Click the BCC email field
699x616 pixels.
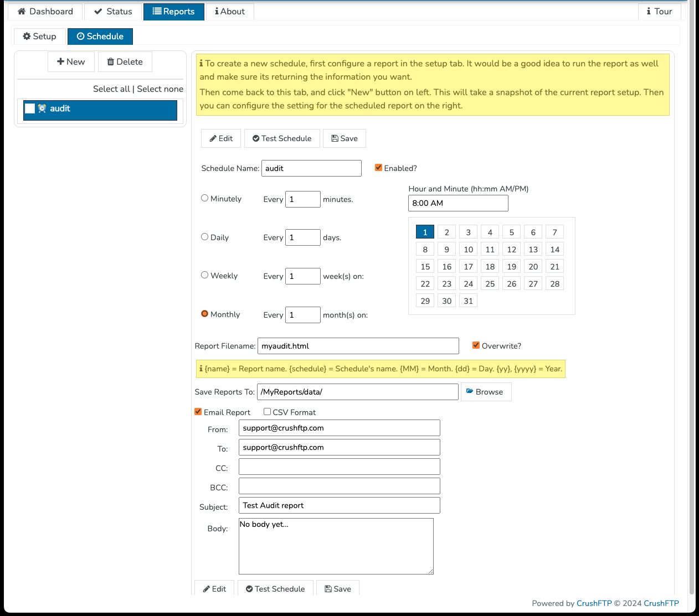[340, 486]
